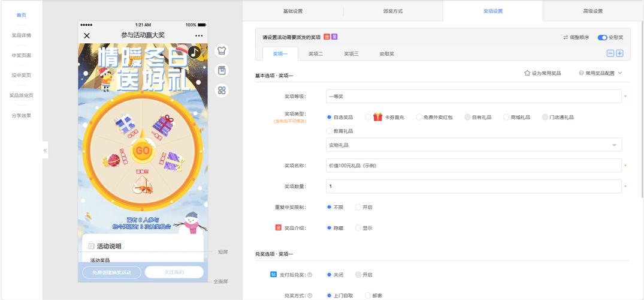Click the 调整顺序 swap arrows icon

(x=566, y=37)
